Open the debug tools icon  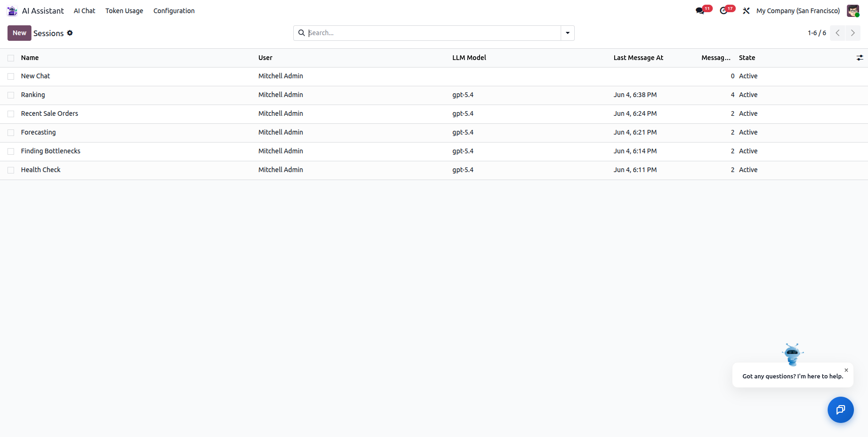pos(746,11)
